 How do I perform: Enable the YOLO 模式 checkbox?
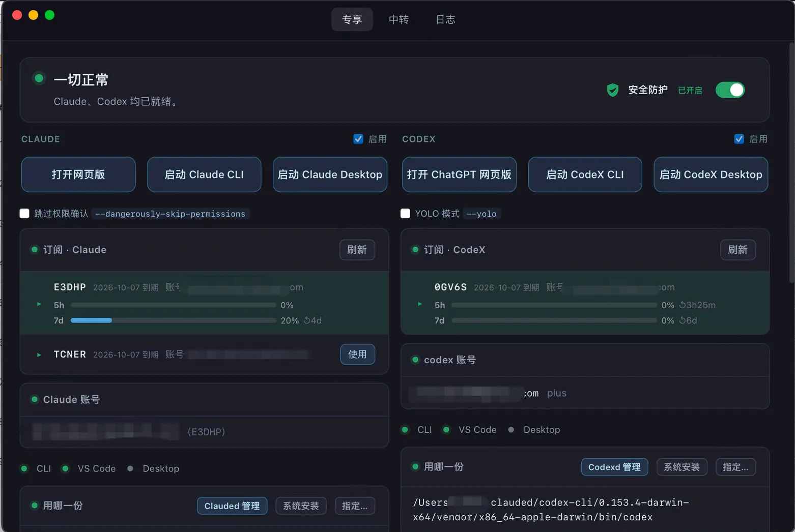pyautogui.click(x=405, y=214)
